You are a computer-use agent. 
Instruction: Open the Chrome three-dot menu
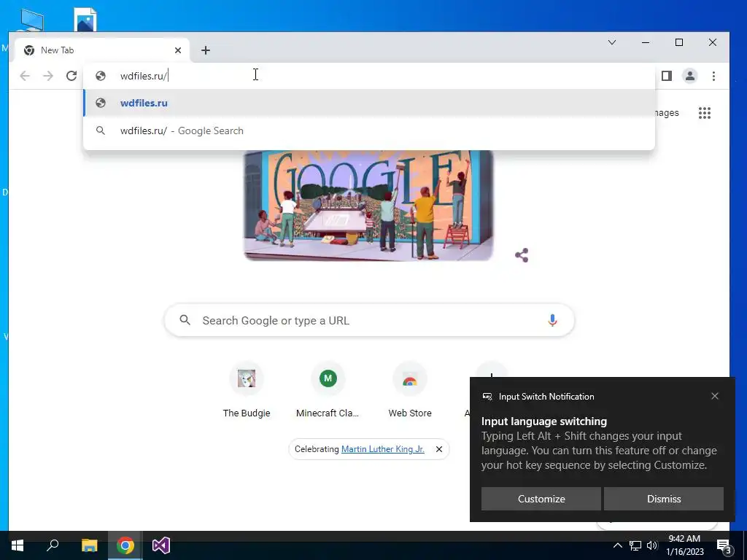[x=713, y=76]
